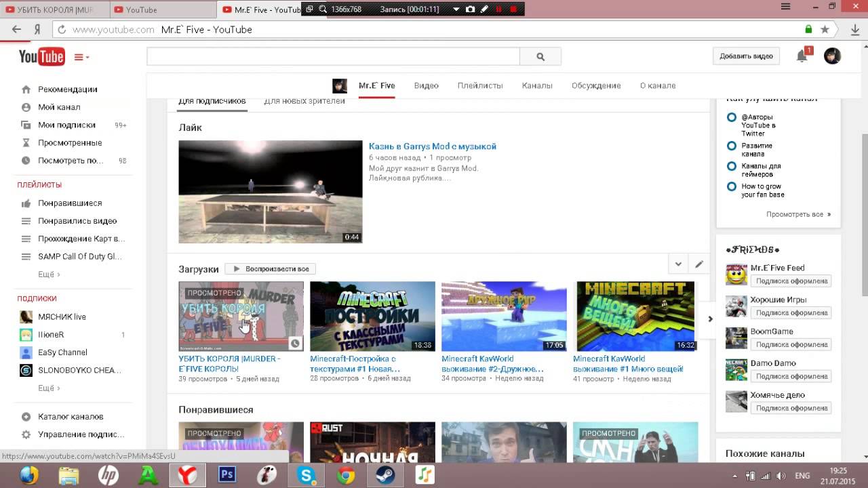Click Watch Later clock on УБИТЬ КОРОЛЯ thumbnail
This screenshot has height=488, width=868.
[x=295, y=343]
